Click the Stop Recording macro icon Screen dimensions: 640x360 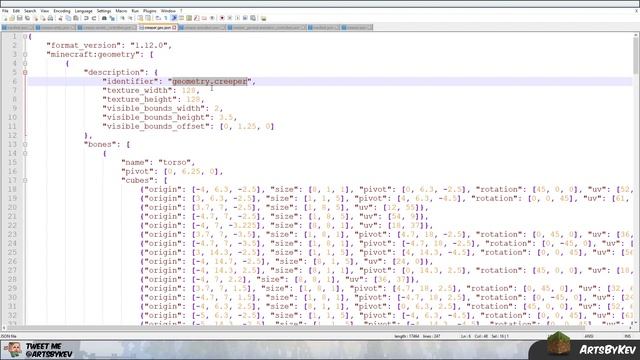[230, 18]
